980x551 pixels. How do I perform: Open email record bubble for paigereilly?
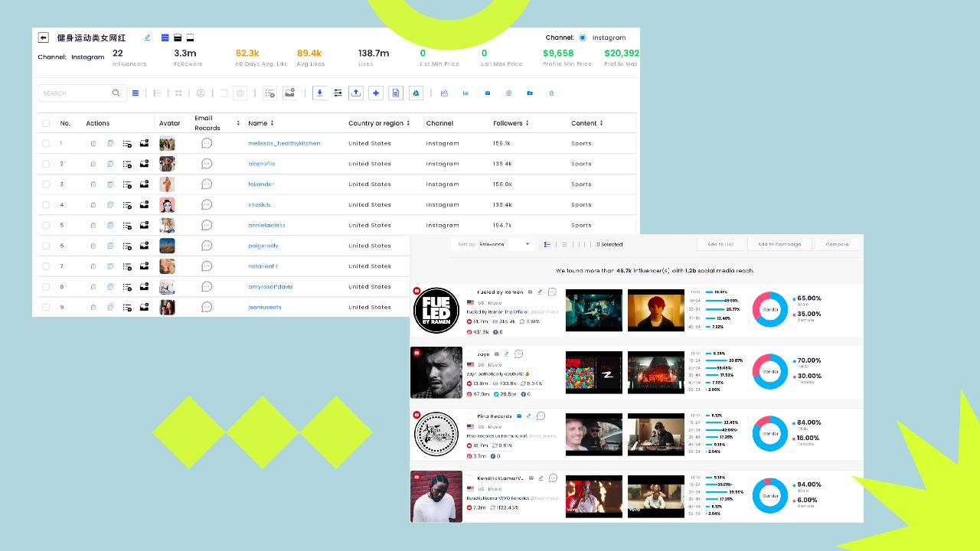(x=207, y=246)
